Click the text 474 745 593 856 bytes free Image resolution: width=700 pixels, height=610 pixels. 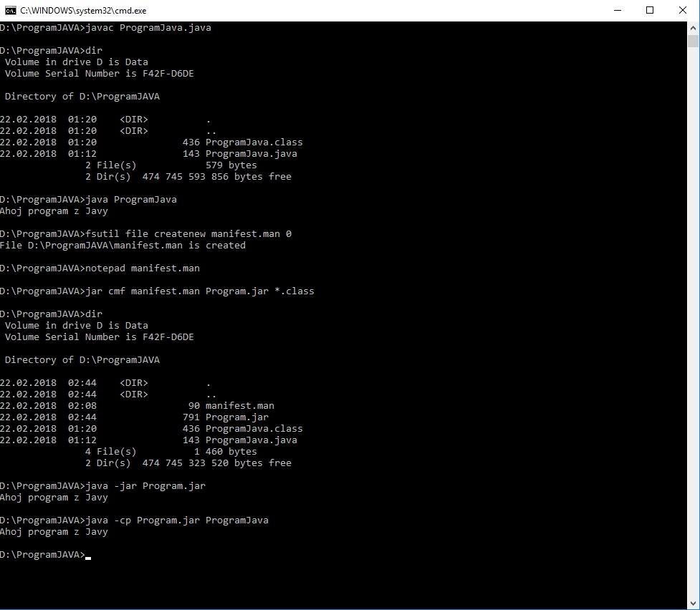pos(216,177)
